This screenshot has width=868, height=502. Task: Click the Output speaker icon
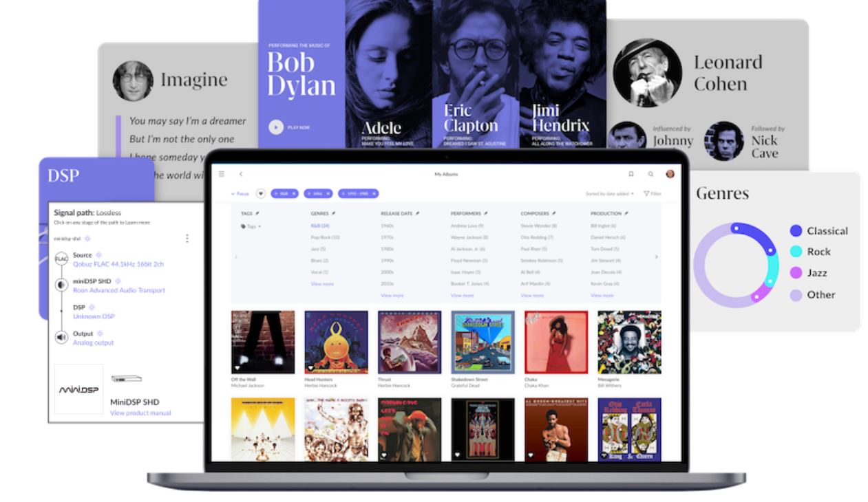point(61,337)
